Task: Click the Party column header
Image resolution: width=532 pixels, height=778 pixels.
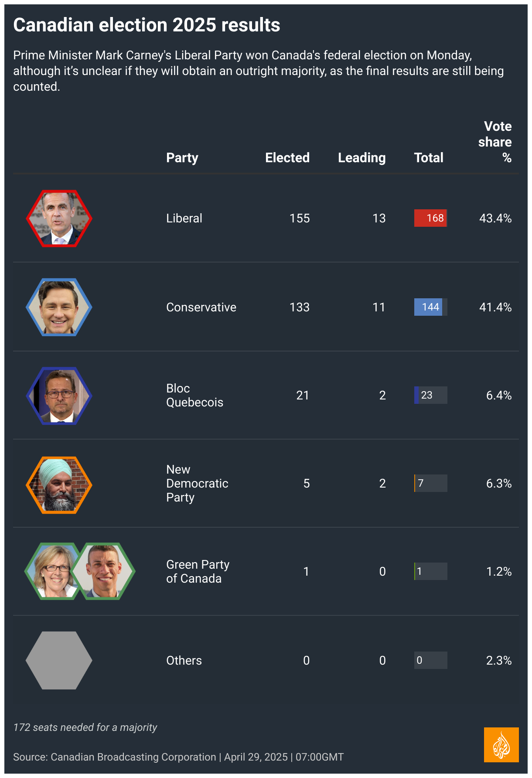Action: (182, 157)
